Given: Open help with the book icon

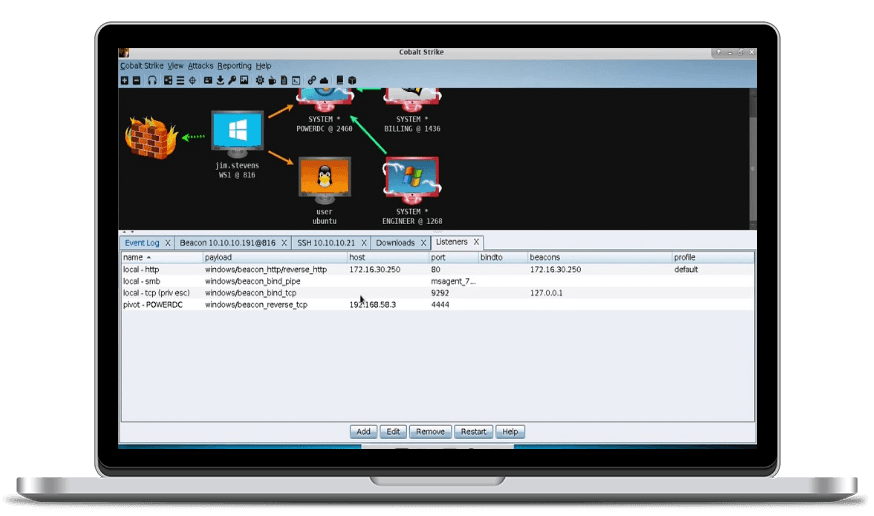Looking at the screenshot, I should point(339,80).
